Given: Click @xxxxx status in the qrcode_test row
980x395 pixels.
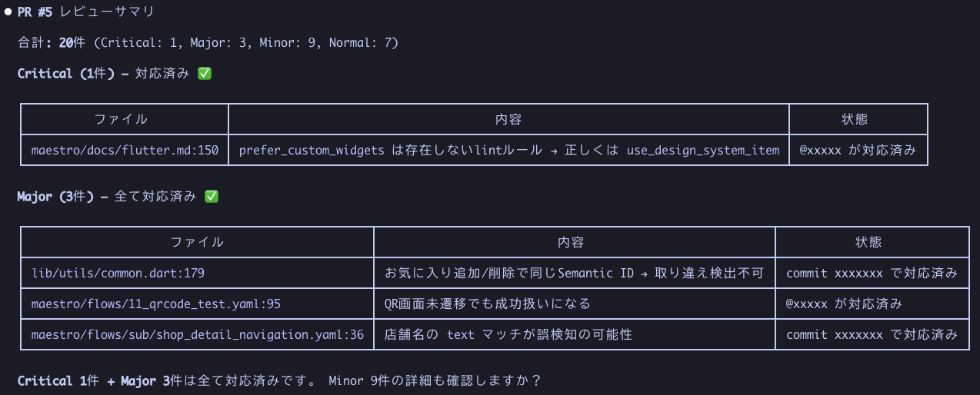Looking at the screenshot, I should (844, 304).
